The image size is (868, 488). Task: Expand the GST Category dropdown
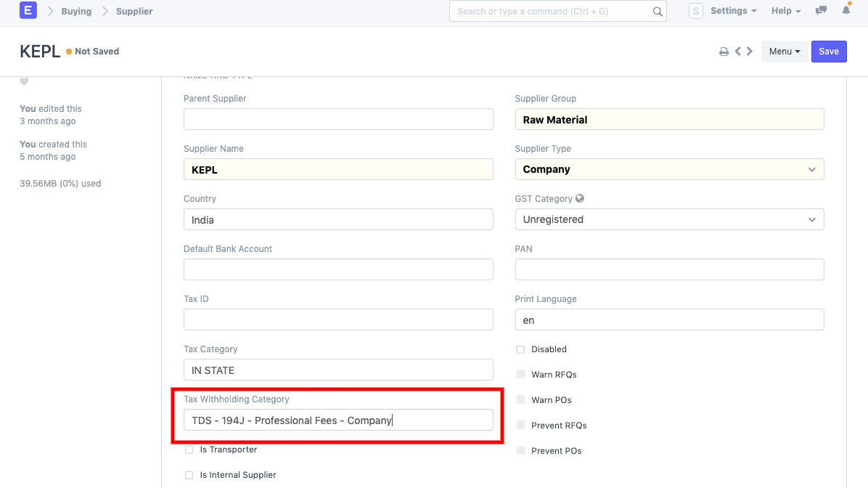(x=669, y=219)
